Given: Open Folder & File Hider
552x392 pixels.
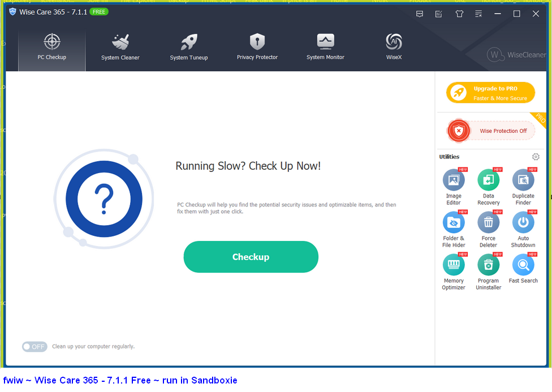Looking at the screenshot, I should point(453,223).
